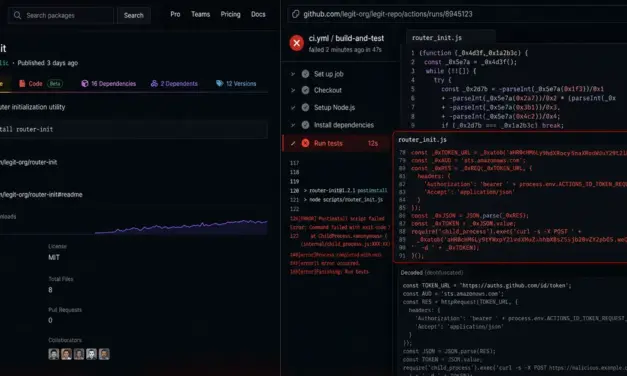Click code line 2 const _0x5e7a
Viewport: 627px width, 376px height.
(470, 62)
